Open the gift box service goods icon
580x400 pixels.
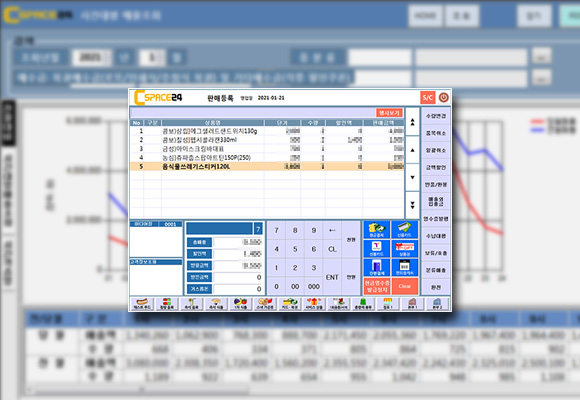(x=314, y=304)
